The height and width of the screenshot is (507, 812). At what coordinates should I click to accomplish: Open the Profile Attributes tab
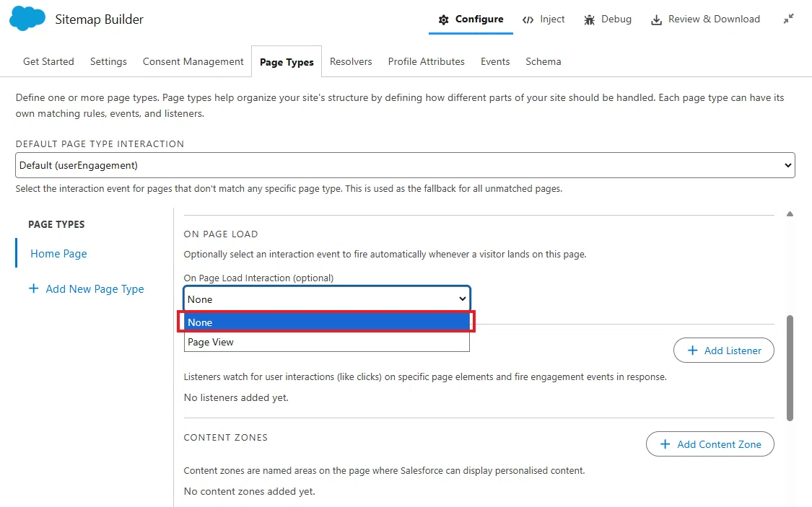[x=426, y=61]
